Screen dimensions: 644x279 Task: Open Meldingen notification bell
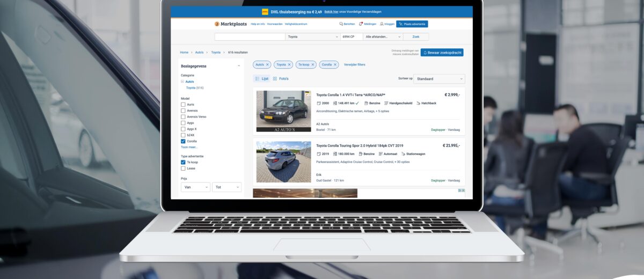coord(361,24)
